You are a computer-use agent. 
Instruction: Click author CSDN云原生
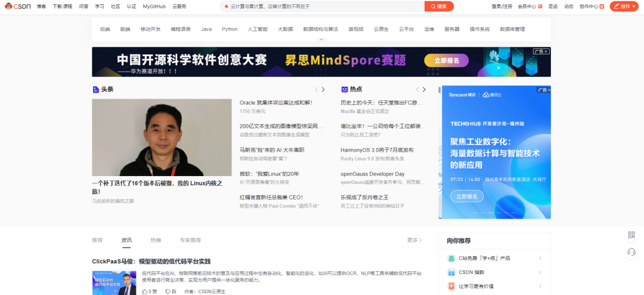(212, 291)
